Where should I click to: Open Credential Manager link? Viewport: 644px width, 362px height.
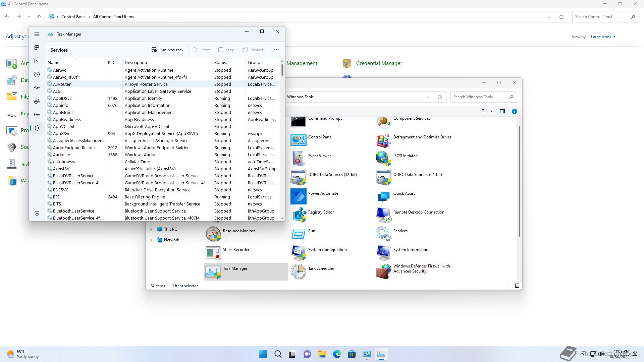click(x=379, y=63)
